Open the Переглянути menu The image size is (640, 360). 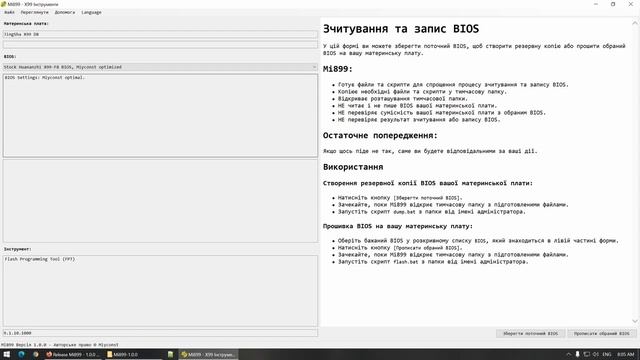[x=34, y=12]
